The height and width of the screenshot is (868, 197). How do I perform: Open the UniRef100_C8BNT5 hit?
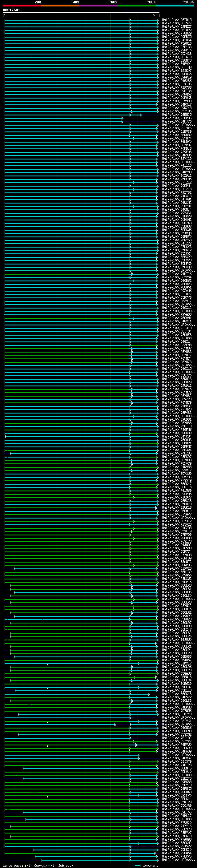pyautogui.click(x=177, y=768)
